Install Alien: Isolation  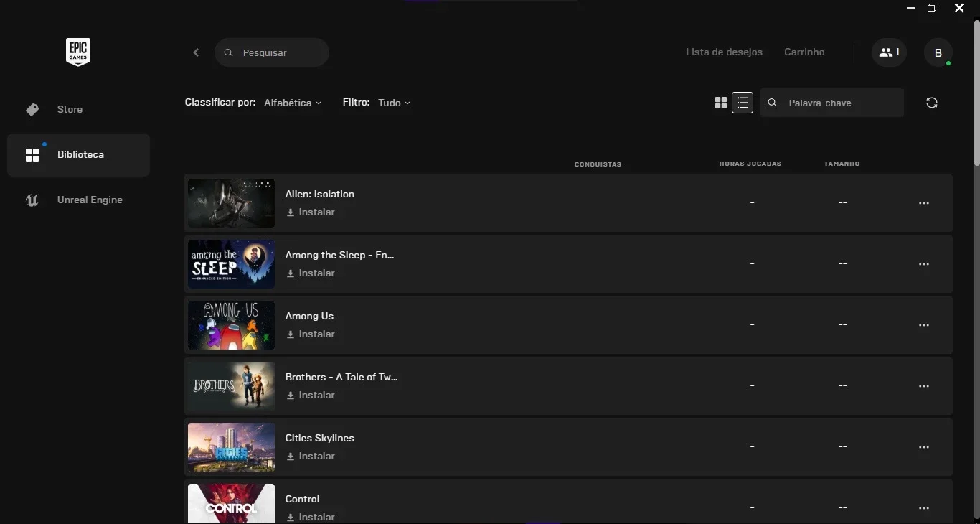311,212
